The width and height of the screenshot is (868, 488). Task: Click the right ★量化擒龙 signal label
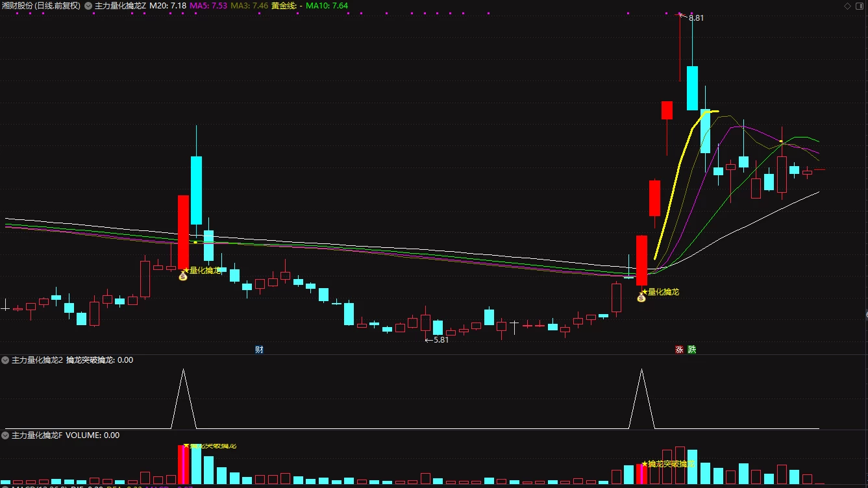660,292
